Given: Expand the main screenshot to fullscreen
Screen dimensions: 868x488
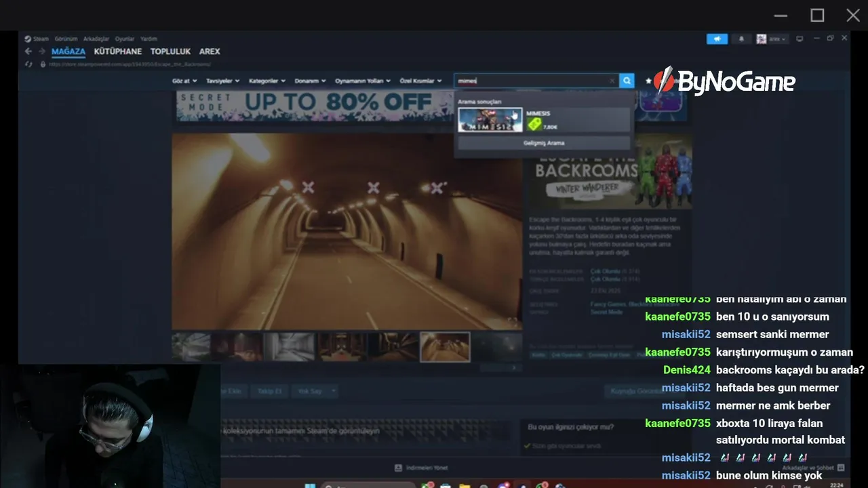Looking at the screenshot, I should 513,321.
